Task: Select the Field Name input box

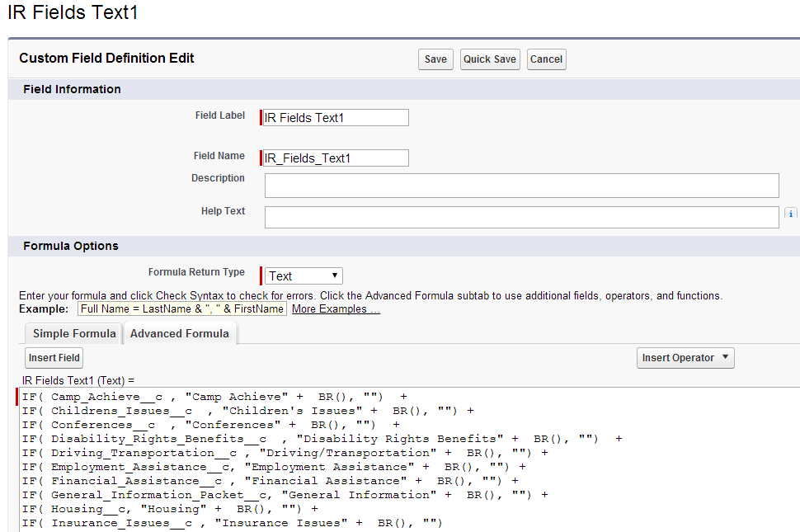Action: click(x=334, y=157)
